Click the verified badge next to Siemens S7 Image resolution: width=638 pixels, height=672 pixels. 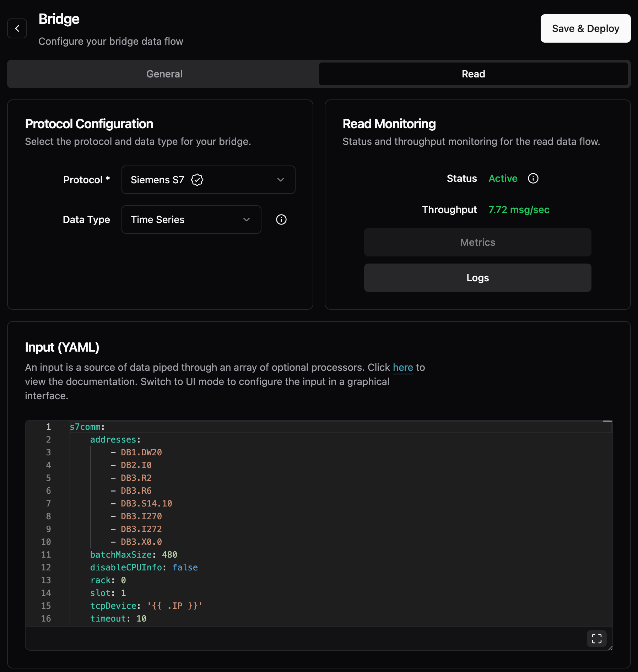pos(197,180)
